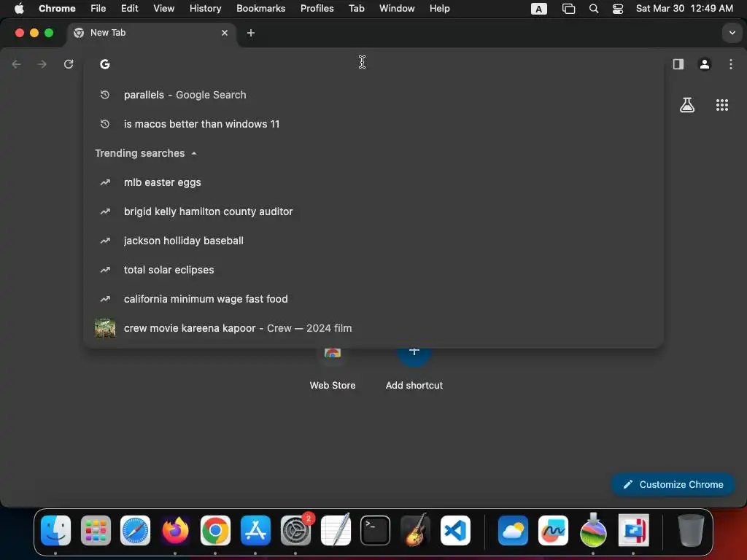
Task: Open the Search Labs flask icon
Action: pyautogui.click(x=686, y=105)
